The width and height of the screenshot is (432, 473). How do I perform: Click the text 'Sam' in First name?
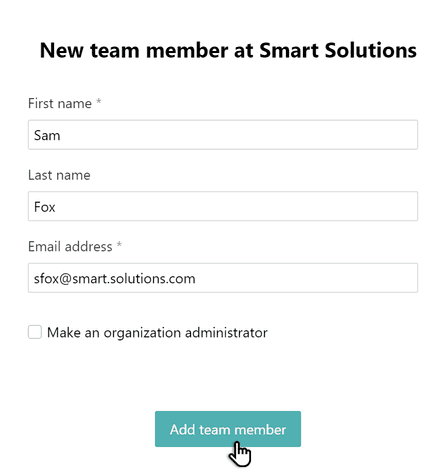point(47,135)
